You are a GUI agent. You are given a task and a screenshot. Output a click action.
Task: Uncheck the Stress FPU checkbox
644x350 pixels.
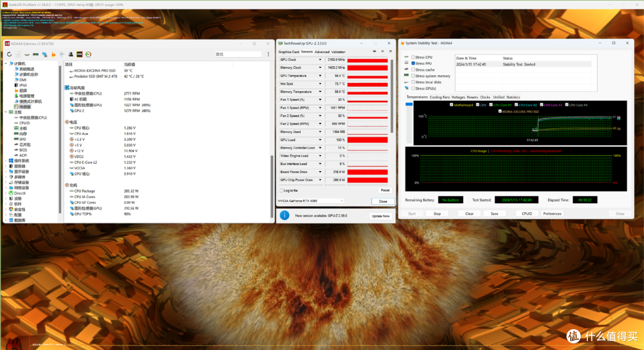click(413, 63)
